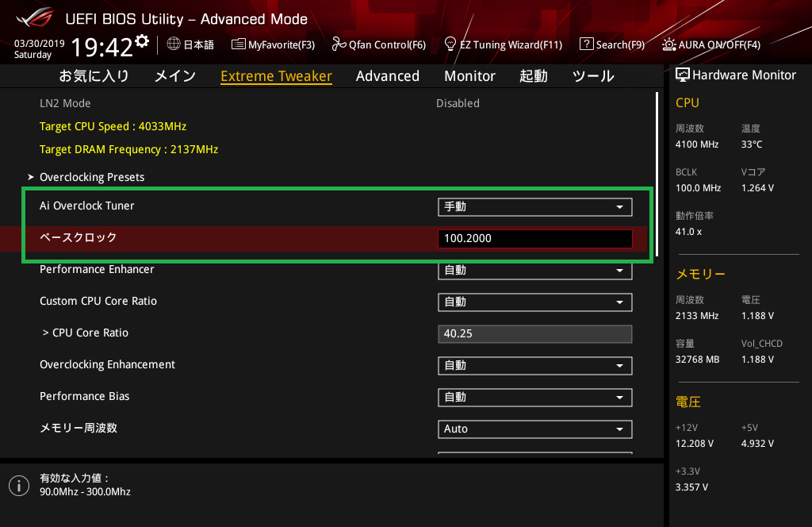
Task: Open the お気に入り tab
Action: pos(94,76)
